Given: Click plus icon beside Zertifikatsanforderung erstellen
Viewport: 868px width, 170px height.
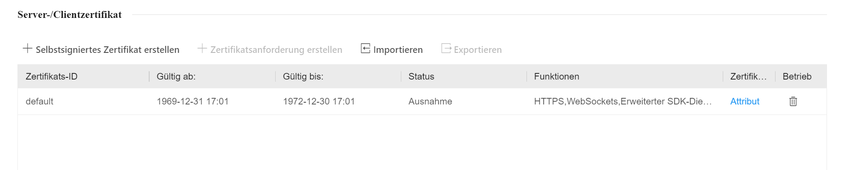Looking at the screenshot, I should click(x=202, y=49).
